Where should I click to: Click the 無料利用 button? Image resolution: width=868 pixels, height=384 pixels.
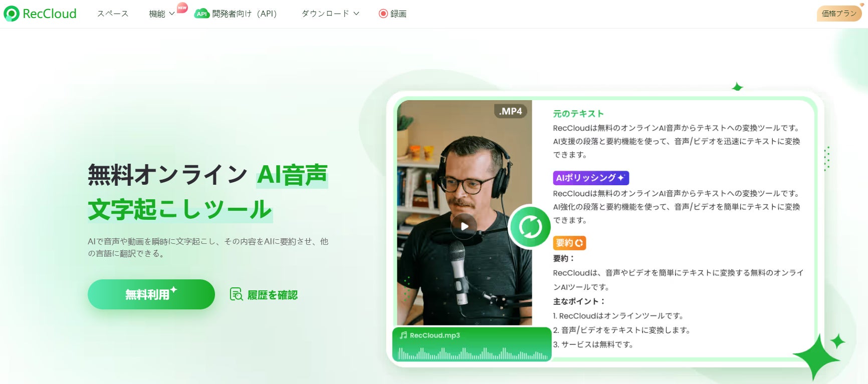point(151,294)
